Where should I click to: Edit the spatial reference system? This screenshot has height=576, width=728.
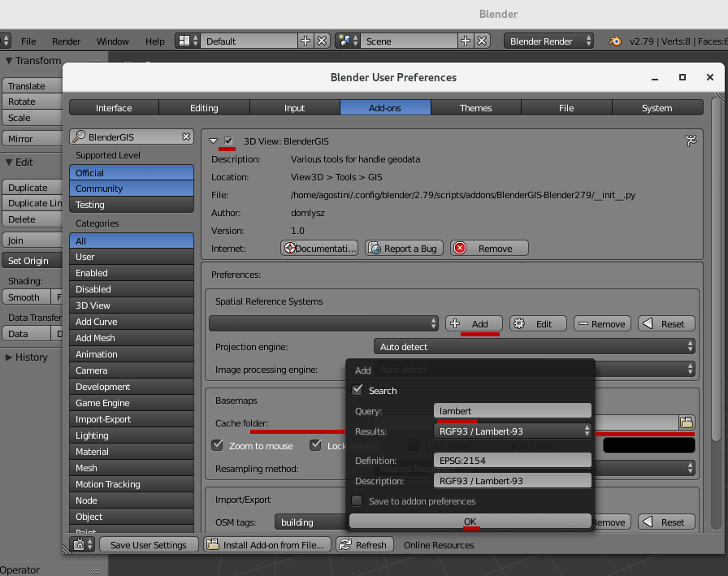538,323
